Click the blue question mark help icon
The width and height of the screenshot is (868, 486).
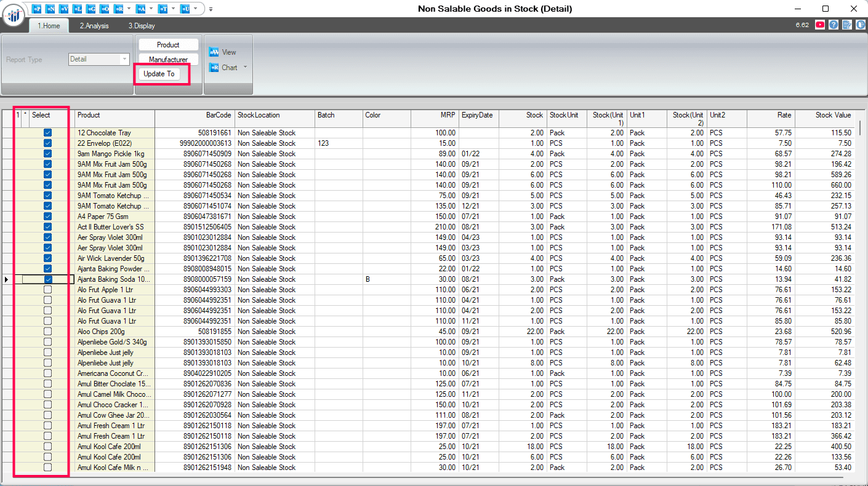click(834, 25)
